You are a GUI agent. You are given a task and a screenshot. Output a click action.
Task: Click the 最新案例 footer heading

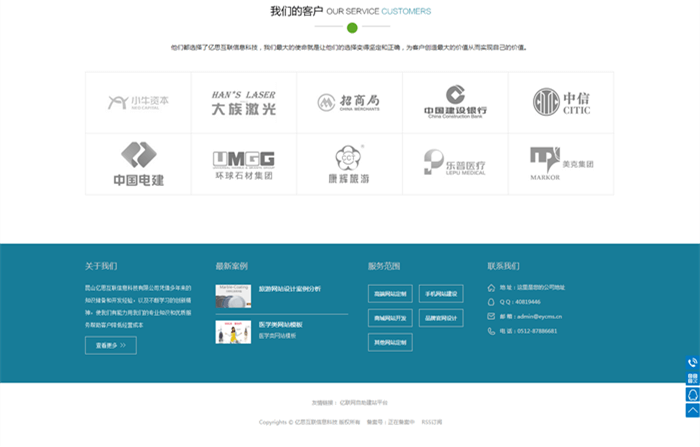[232, 266]
